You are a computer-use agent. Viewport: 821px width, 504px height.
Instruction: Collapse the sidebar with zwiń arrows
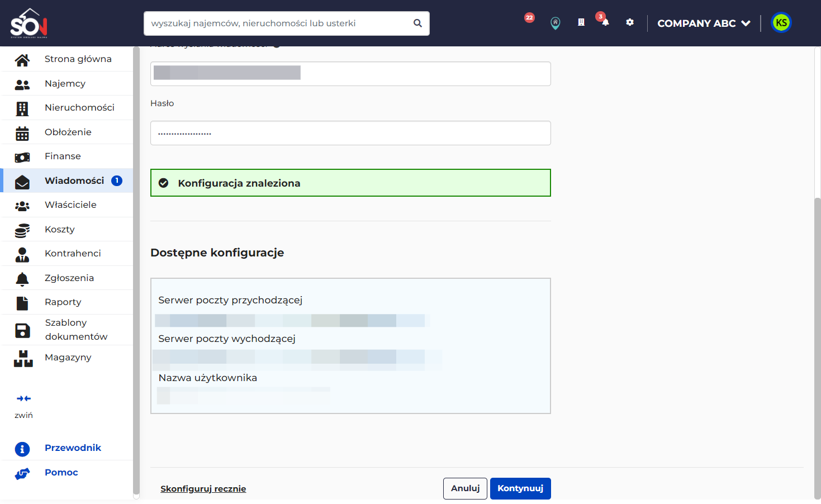click(23, 406)
